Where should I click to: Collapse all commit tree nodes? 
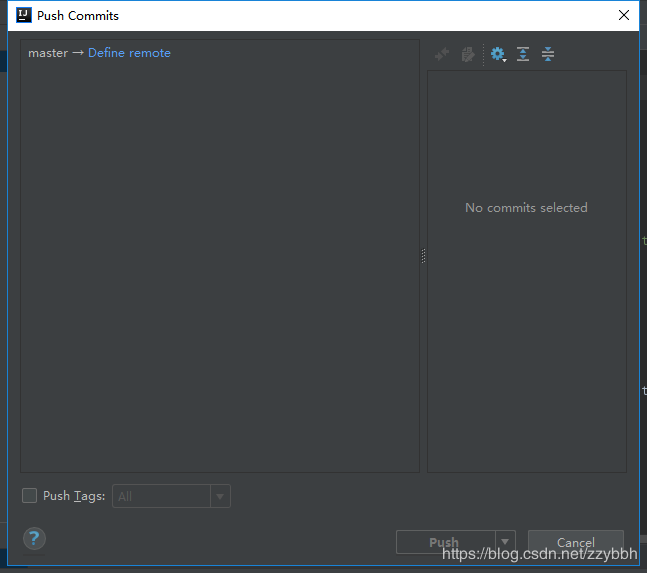tap(548, 54)
